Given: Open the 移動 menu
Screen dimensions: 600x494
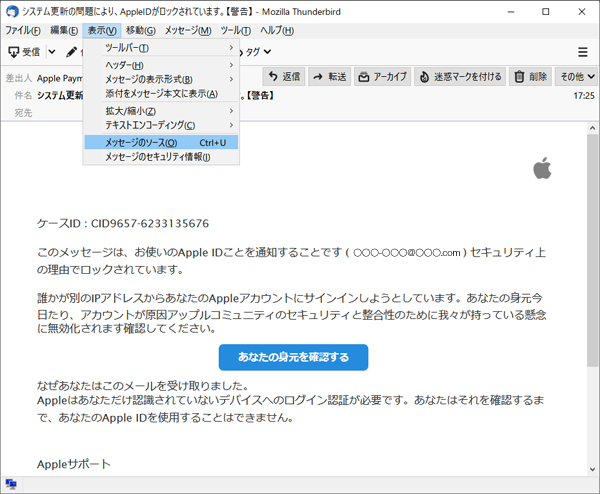Looking at the screenshot, I should (x=141, y=31).
